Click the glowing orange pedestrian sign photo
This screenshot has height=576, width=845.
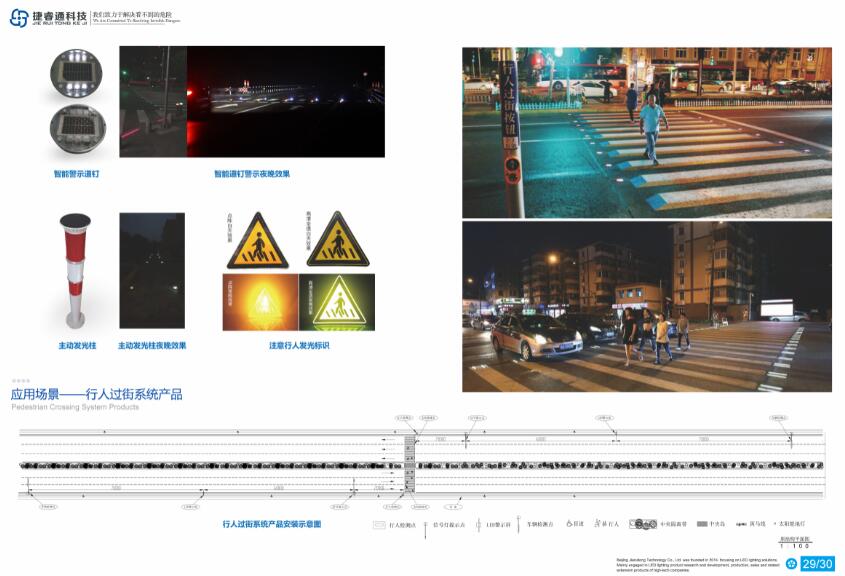click(260, 302)
